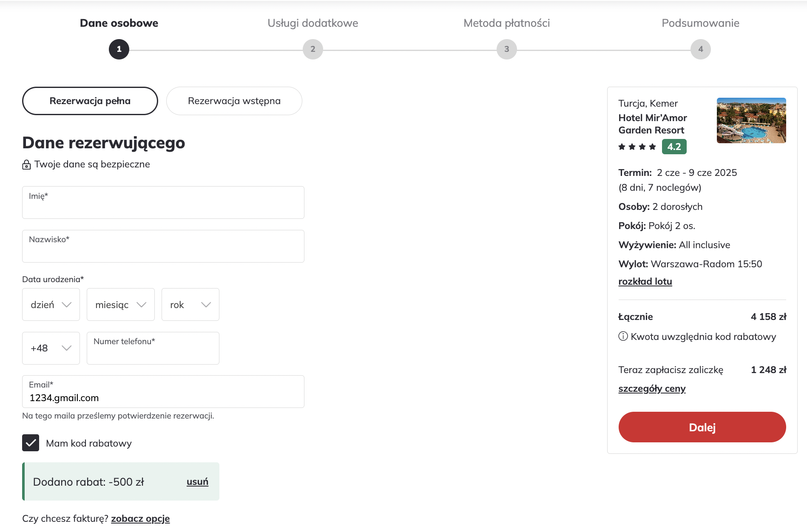Click the lock icon beside safe data note

click(x=26, y=164)
